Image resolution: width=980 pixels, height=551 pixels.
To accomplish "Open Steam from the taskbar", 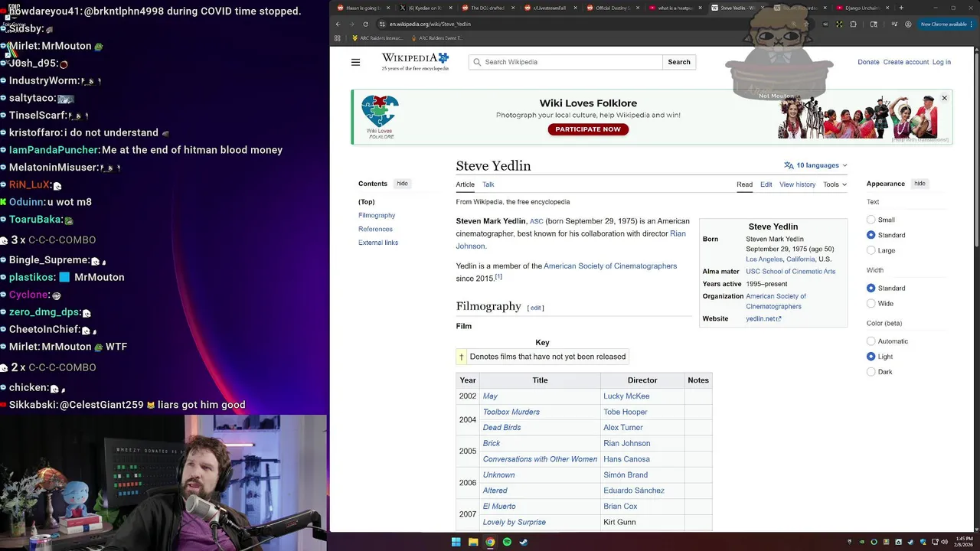I will click(524, 542).
